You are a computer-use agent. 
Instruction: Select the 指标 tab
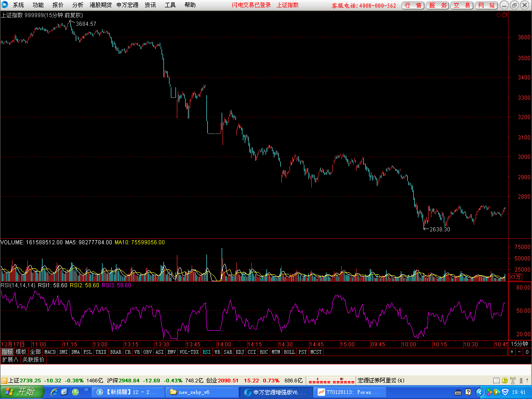point(7,352)
